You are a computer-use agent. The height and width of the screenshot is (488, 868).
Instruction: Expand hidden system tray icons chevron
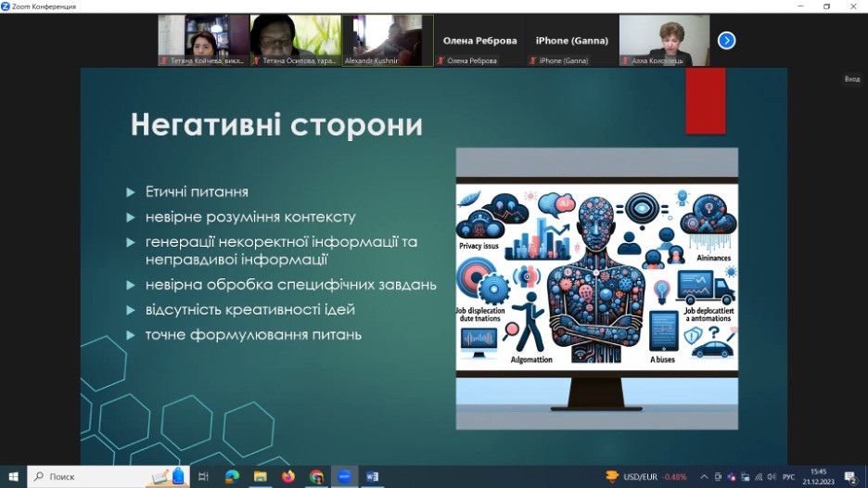point(704,476)
